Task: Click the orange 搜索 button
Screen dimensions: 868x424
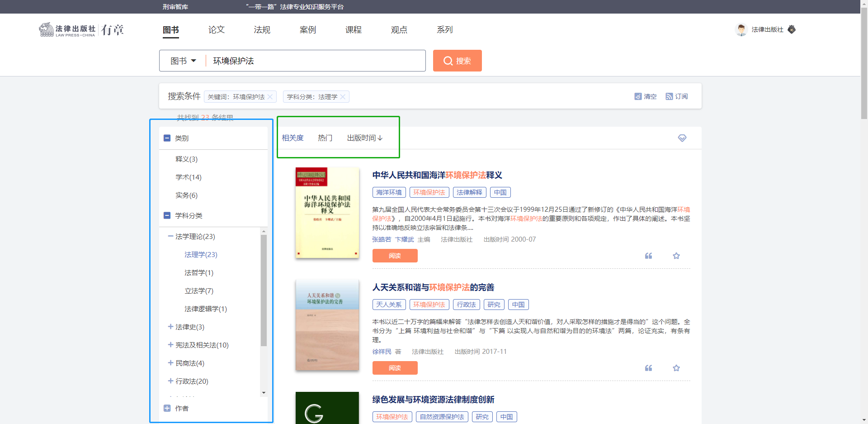Action: pos(457,61)
